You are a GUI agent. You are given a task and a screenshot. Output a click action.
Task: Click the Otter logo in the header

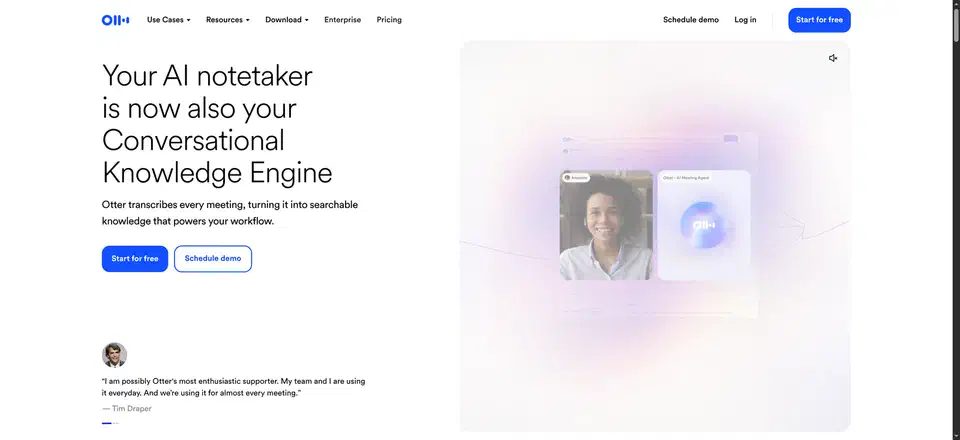115,20
